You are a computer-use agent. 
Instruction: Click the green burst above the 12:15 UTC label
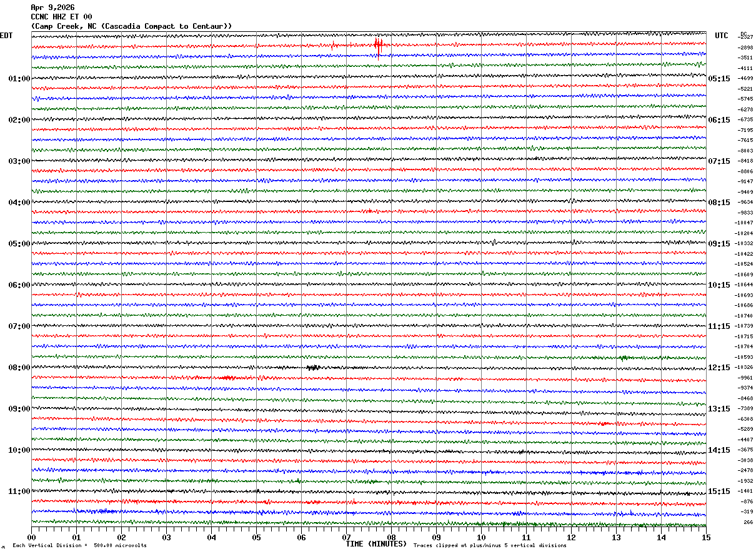point(624,358)
